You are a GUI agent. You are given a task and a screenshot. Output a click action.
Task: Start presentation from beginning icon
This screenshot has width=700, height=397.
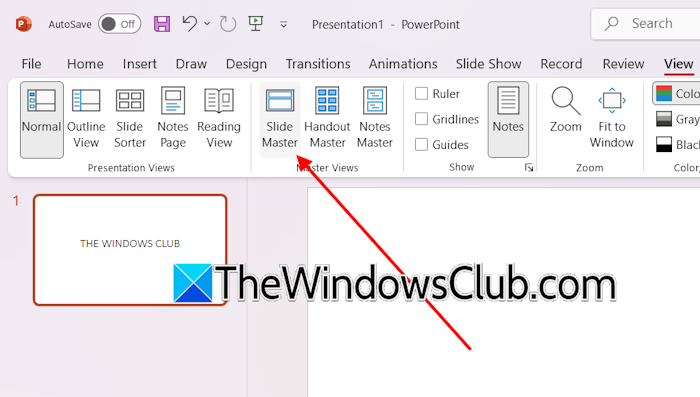pos(256,24)
